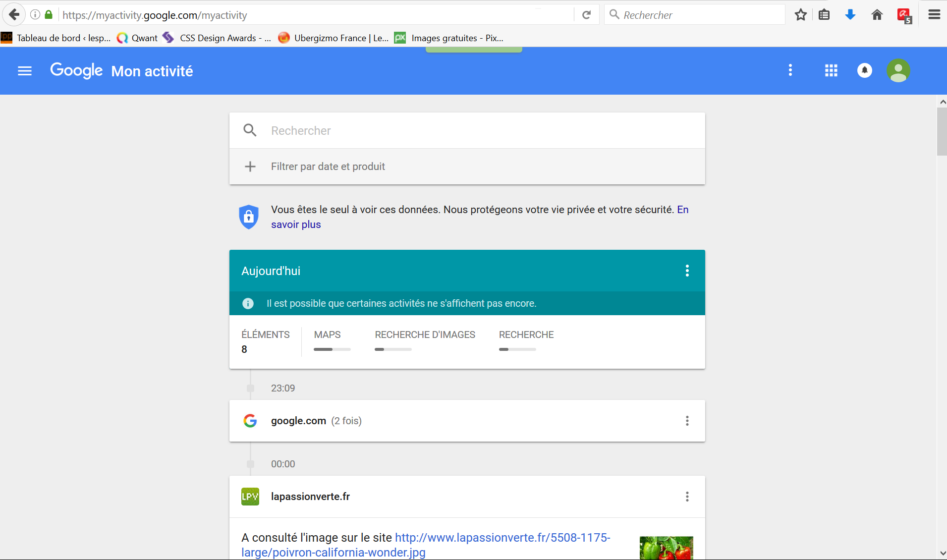This screenshot has height=560, width=947.
Task: Reload the page with the refresh icon
Action: point(586,15)
